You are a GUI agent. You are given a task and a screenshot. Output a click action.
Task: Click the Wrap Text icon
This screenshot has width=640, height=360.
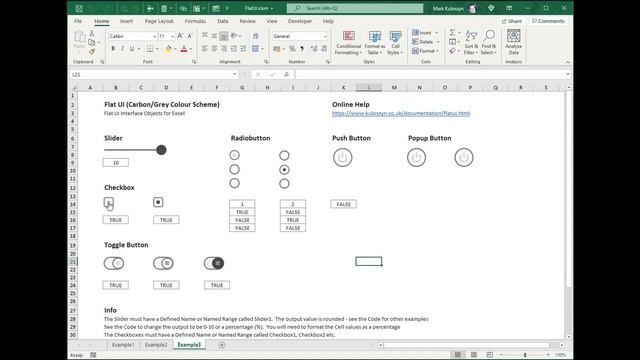(x=256, y=36)
